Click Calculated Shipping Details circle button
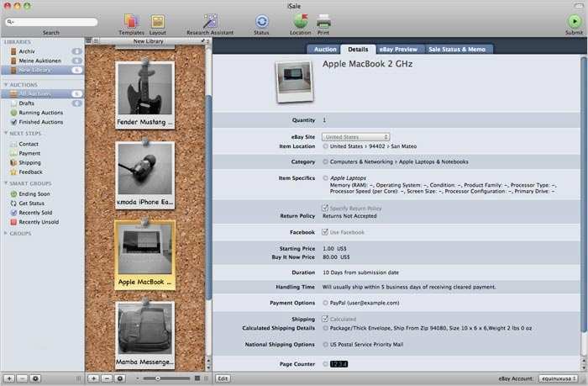Viewport: 588px width, 386px height. [325, 328]
